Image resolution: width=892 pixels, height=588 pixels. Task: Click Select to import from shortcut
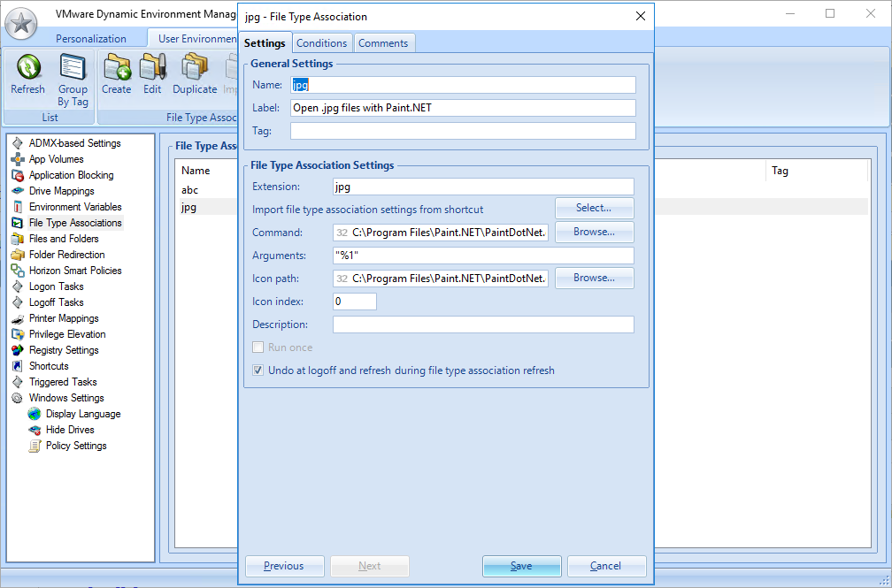594,208
